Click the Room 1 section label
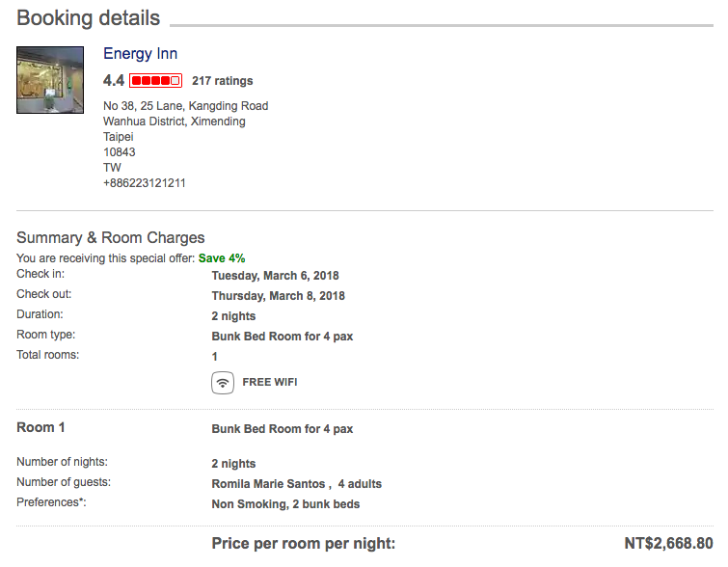Screen dimensions: 728x567 pos(41,427)
